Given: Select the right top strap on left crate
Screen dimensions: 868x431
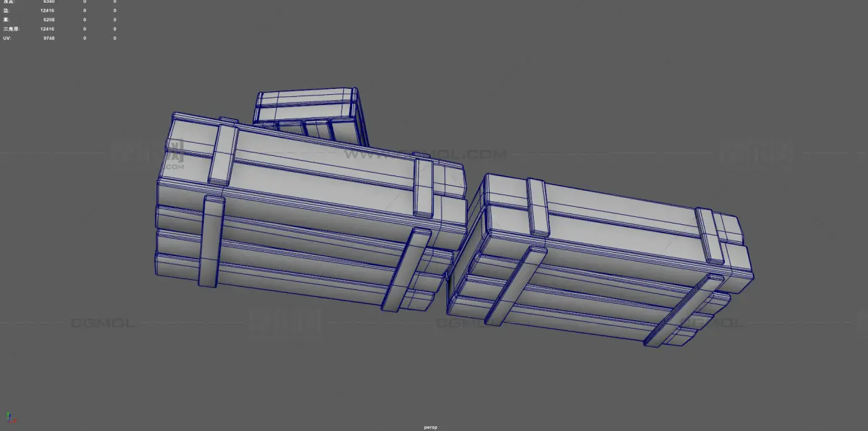Looking at the screenshot, I should point(423,186).
